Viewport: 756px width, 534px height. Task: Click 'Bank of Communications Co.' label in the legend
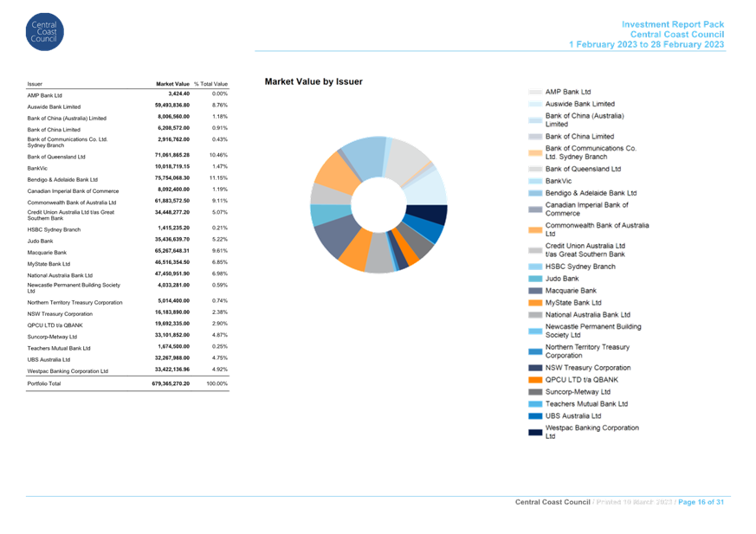pyautogui.click(x=591, y=152)
